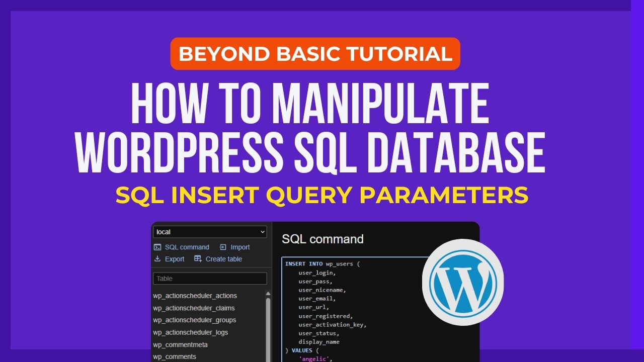Click the user_nicename column line

pyautogui.click(x=323, y=290)
